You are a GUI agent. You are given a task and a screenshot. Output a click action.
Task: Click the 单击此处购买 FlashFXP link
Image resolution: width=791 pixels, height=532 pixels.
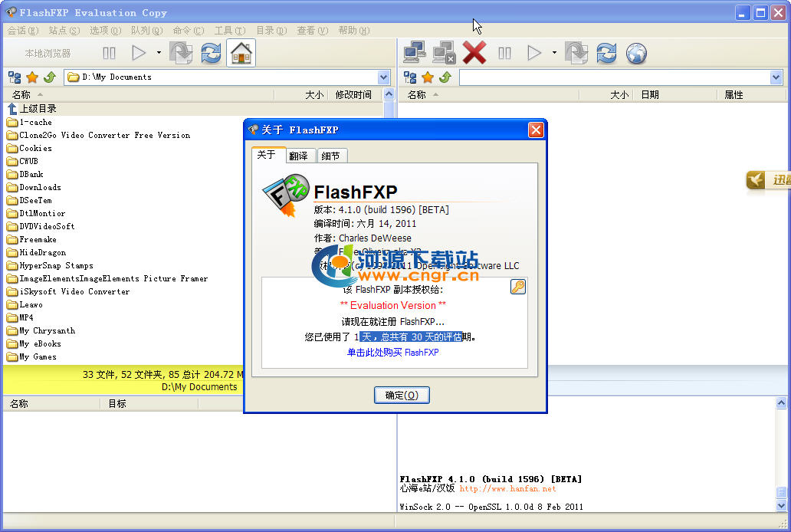tap(392, 353)
